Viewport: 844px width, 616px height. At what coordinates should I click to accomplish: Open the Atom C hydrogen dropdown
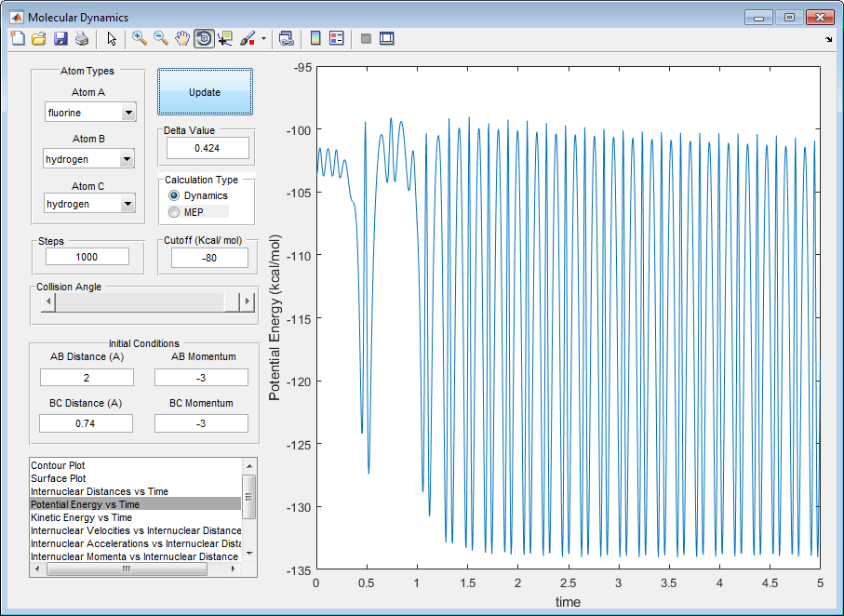point(128,204)
